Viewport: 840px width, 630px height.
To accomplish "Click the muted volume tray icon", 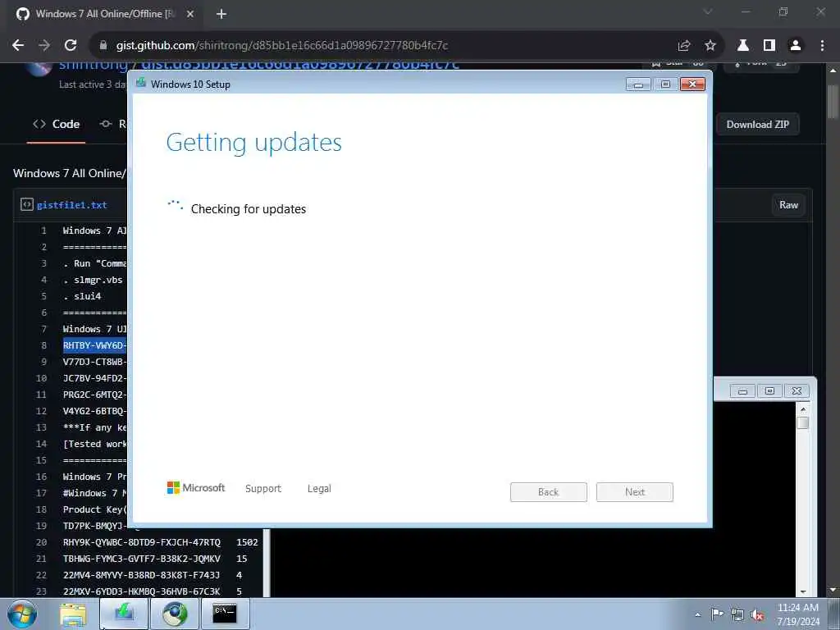I will click(757, 615).
